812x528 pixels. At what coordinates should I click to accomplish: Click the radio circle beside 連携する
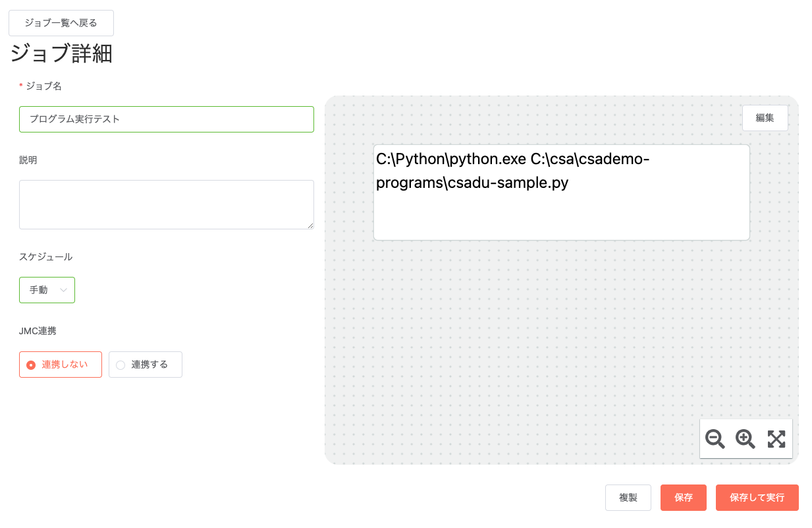121,365
